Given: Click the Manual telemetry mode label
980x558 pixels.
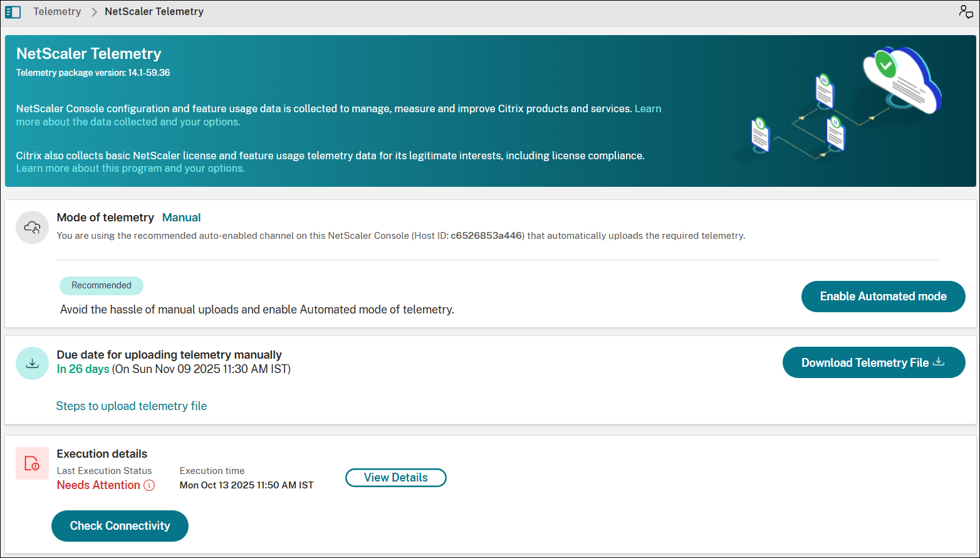Looking at the screenshot, I should coord(181,218).
